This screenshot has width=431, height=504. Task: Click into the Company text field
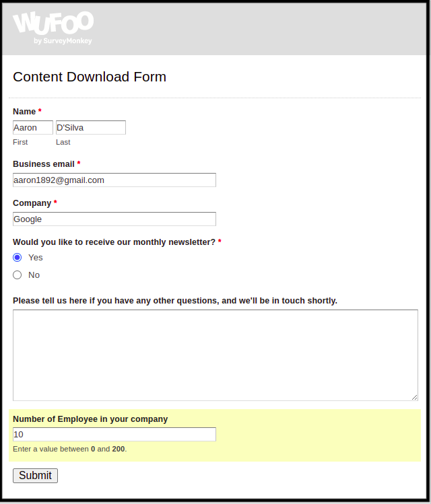pyautogui.click(x=114, y=219)
